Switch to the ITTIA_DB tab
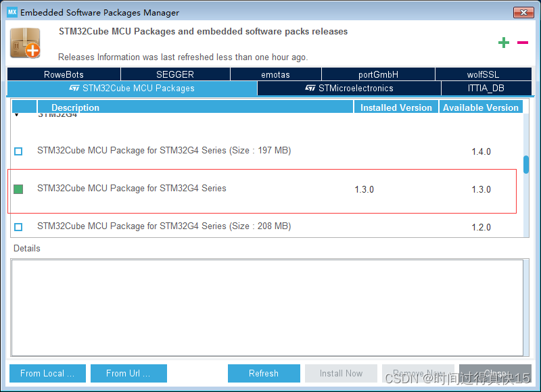This screenshot has width=541, height=392. (486, 89)
